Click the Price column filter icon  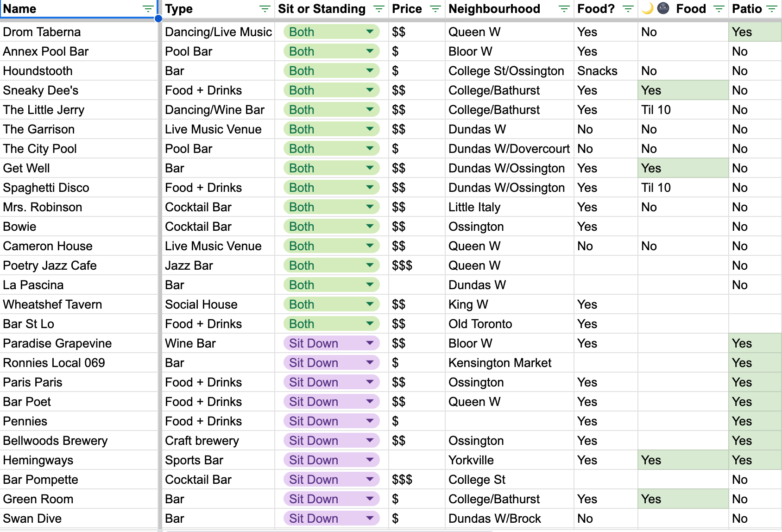coord(435,9)
